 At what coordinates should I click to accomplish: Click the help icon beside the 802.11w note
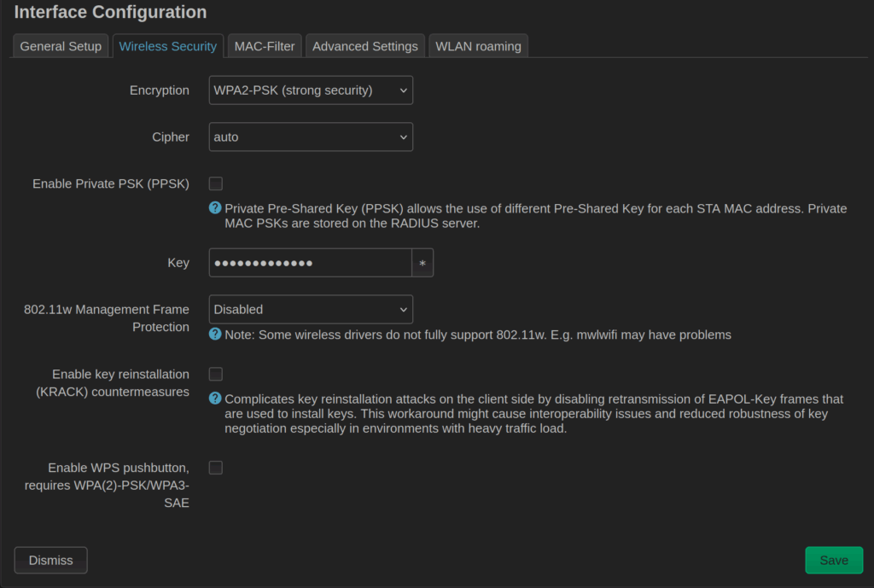(x=215, y=334)
